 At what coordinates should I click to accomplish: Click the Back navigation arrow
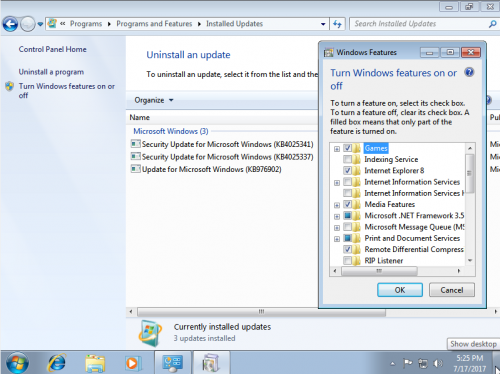pos(10,24)
